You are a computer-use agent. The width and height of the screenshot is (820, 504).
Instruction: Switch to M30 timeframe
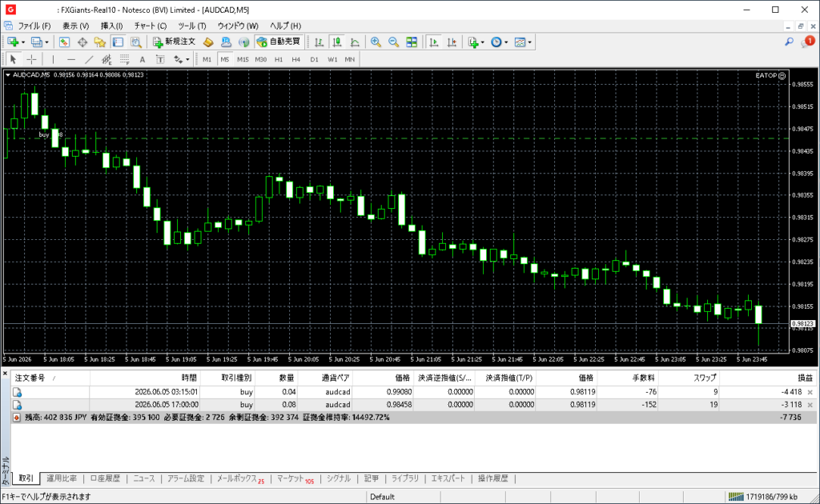point(260,59)
